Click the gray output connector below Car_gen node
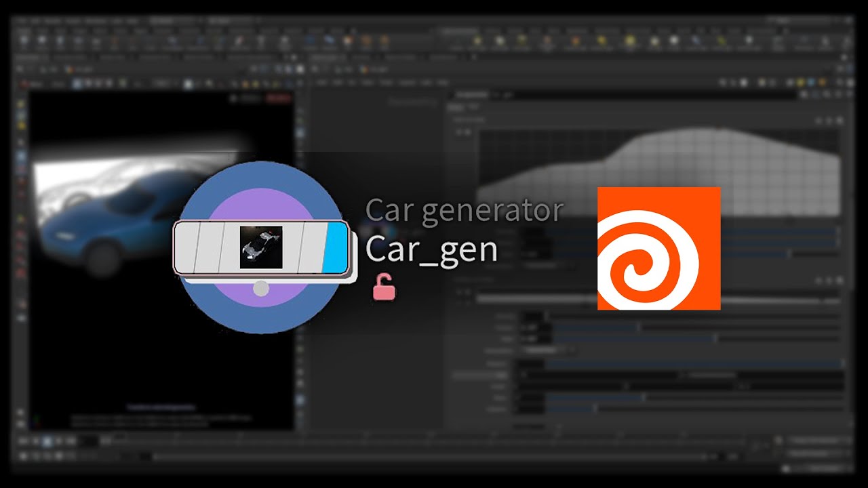 point(261,289)
